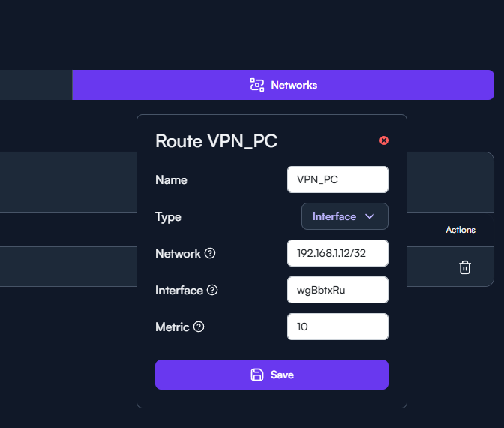This screenshot has width=504, height=428.
Task: Select the dark tab left of Networks
Action: pyautogui.click(x=36, y=85)
